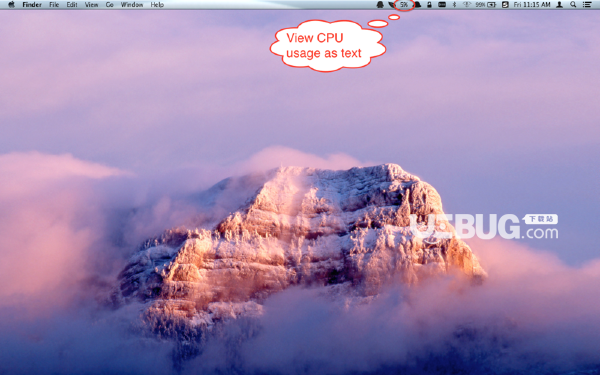Screen dimensions: 600x375
Task: Open the View menu
Action: (x=91, y=5)
